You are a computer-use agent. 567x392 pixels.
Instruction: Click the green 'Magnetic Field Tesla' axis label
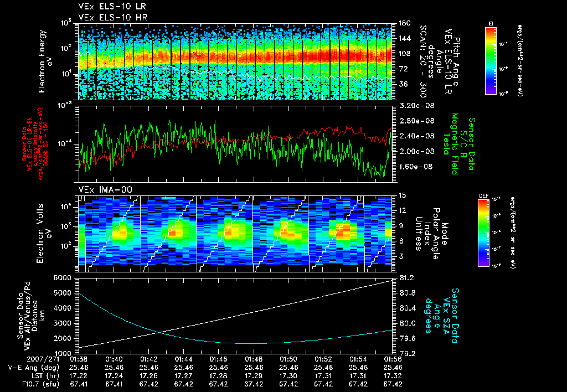point(450,144)
